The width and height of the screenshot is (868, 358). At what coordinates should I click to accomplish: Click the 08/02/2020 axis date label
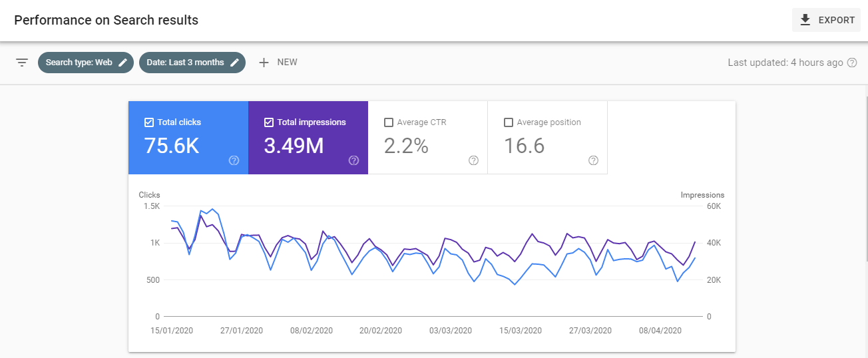click(312, 331)
